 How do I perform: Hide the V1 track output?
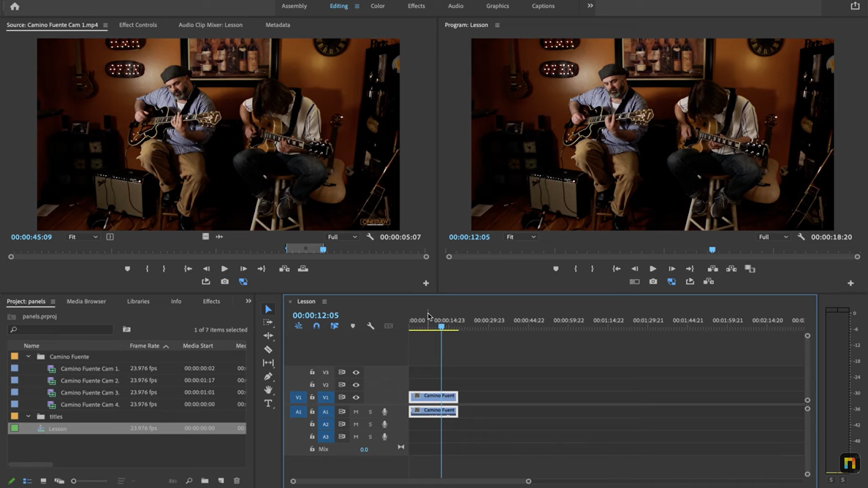click(x=356, y=397)
